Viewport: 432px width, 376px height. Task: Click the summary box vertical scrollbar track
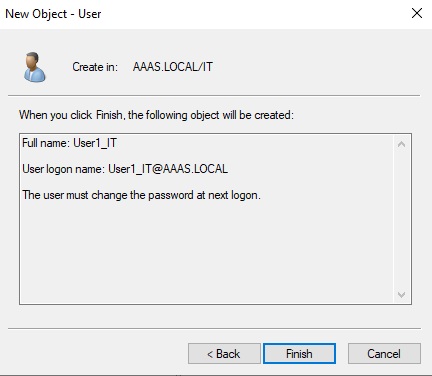(401, 219)
